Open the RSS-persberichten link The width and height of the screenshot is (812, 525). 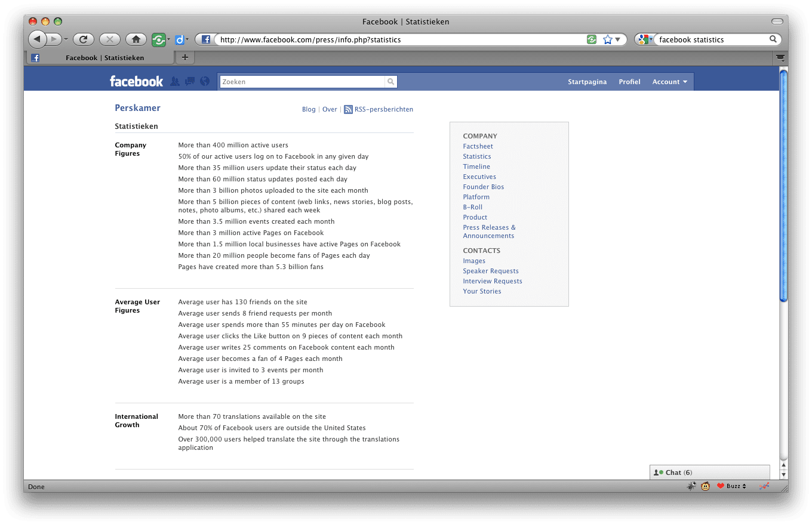coord(384,110)
